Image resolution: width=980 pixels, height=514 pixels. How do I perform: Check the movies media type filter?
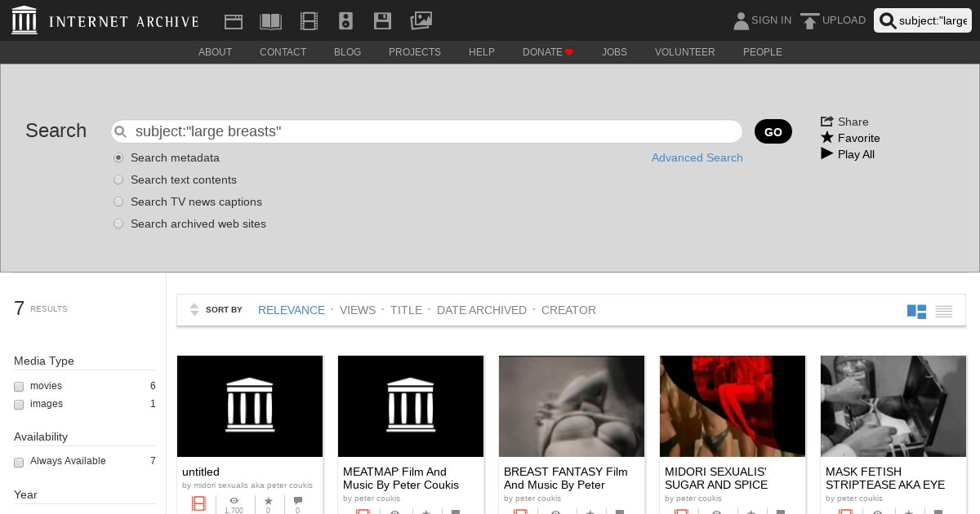[x=19, y=387]
